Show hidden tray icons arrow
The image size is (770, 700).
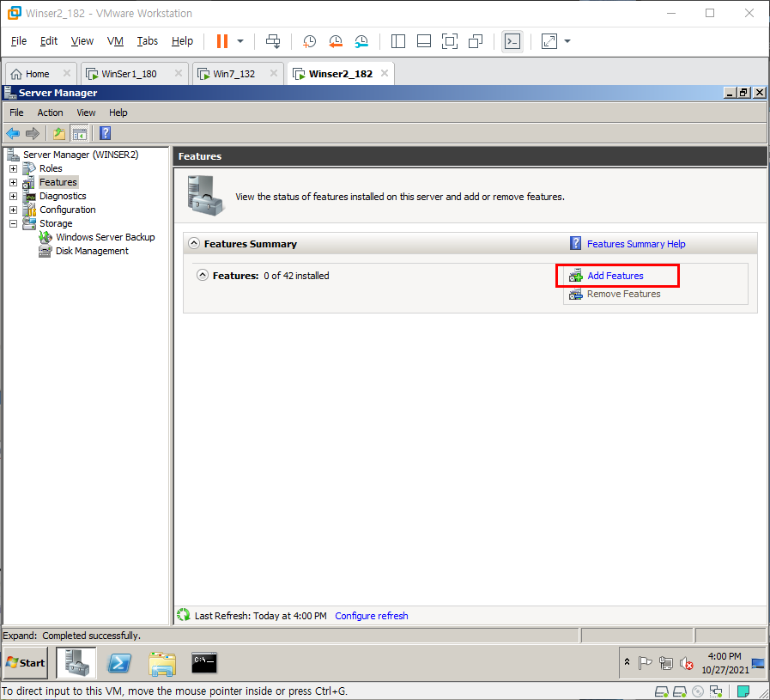[x=628, y=662]
